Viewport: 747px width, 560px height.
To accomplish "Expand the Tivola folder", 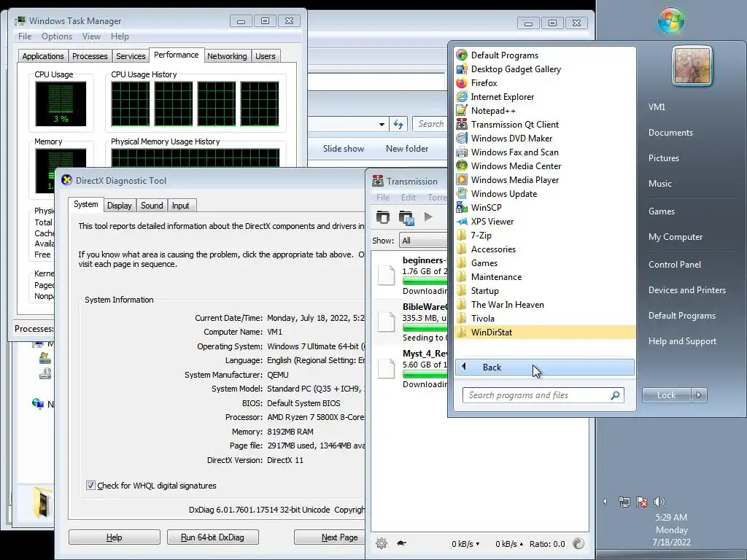I will tap(545, 318).
